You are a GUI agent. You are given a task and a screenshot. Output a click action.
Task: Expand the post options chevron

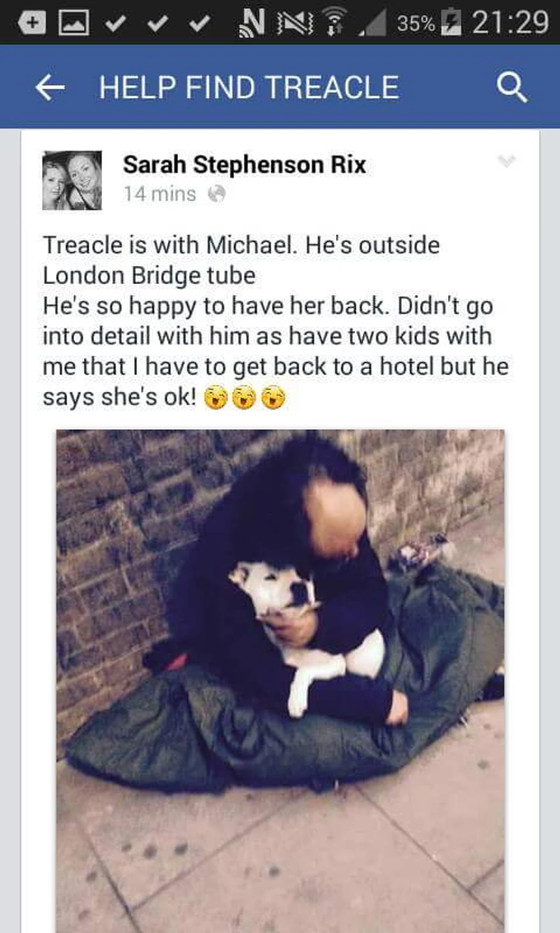[x=506, y=161]
